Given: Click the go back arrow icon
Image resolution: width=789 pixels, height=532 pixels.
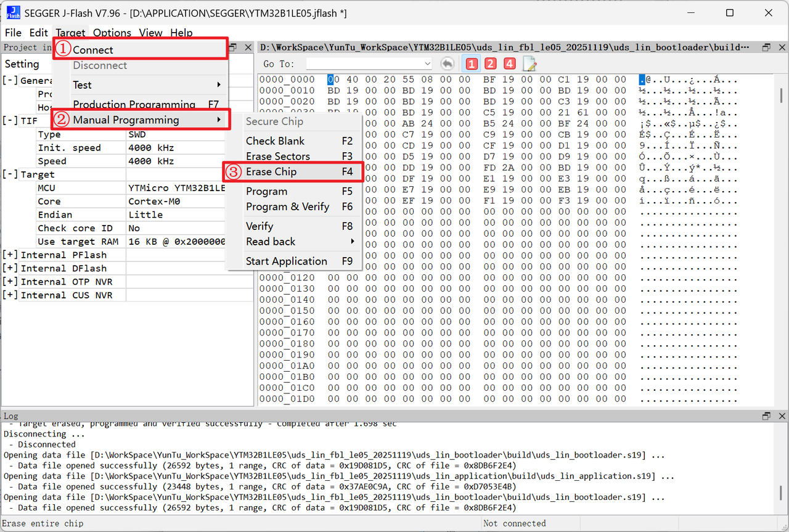Looking at the screenshot, I should 448,63.
